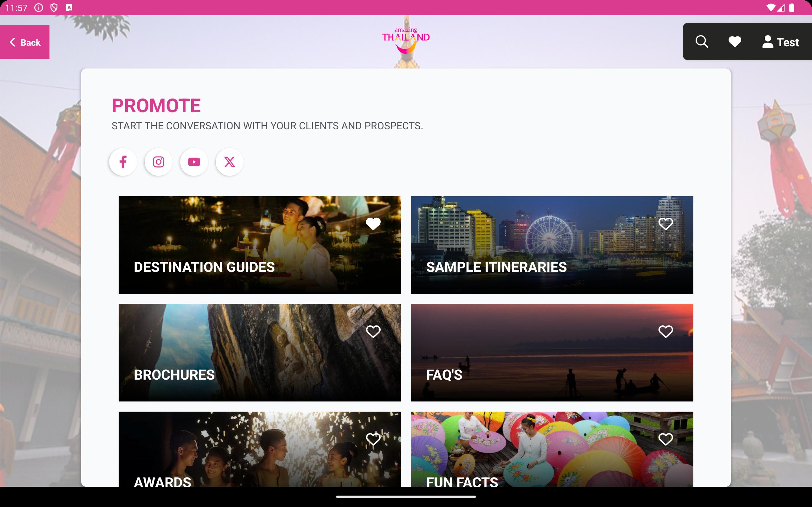
Task: Open the Instagram social link
Action: point(158,162)
